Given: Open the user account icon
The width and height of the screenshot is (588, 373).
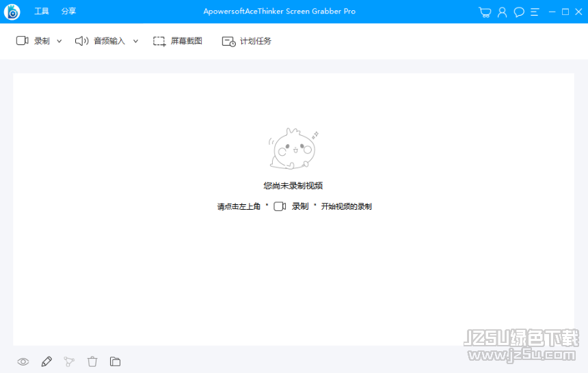Looking at the screenshot, I should [502, 12].
